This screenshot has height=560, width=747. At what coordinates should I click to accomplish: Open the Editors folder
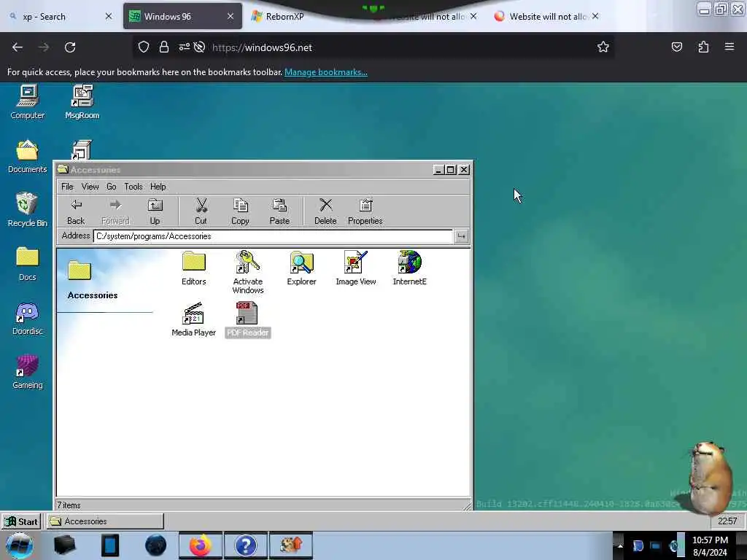click(193, 268)
